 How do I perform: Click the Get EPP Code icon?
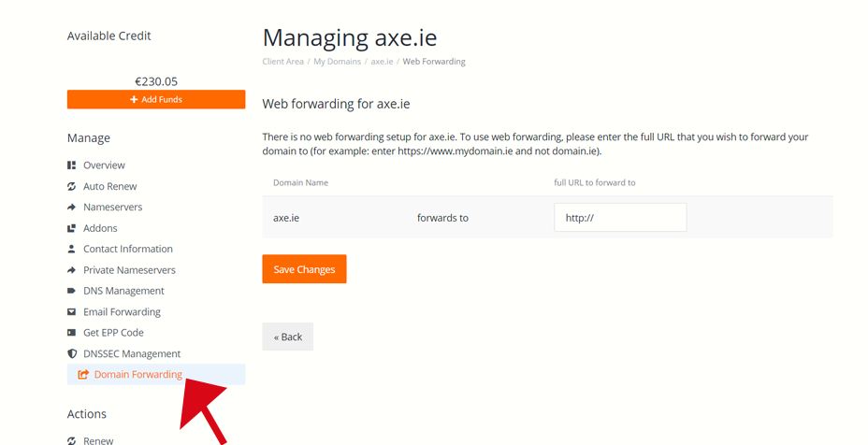[x=71, y=333]
